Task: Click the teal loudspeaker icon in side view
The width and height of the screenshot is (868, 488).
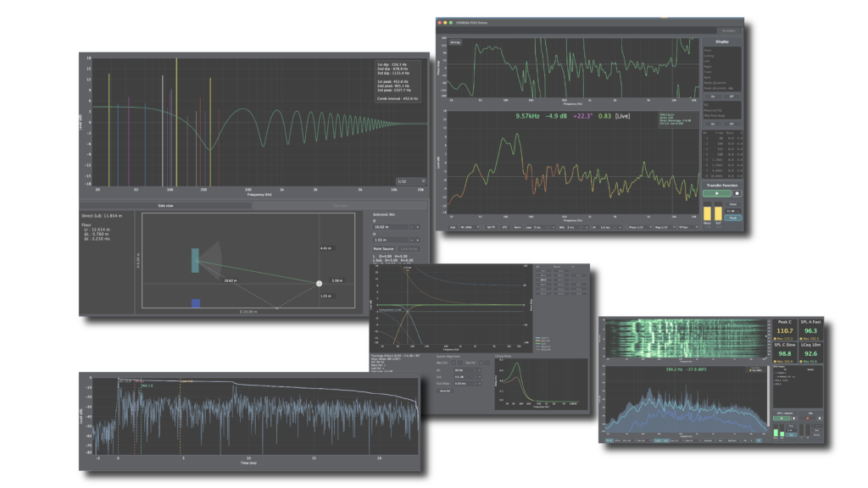Action: pyautogui.click(x=195, y=260)
